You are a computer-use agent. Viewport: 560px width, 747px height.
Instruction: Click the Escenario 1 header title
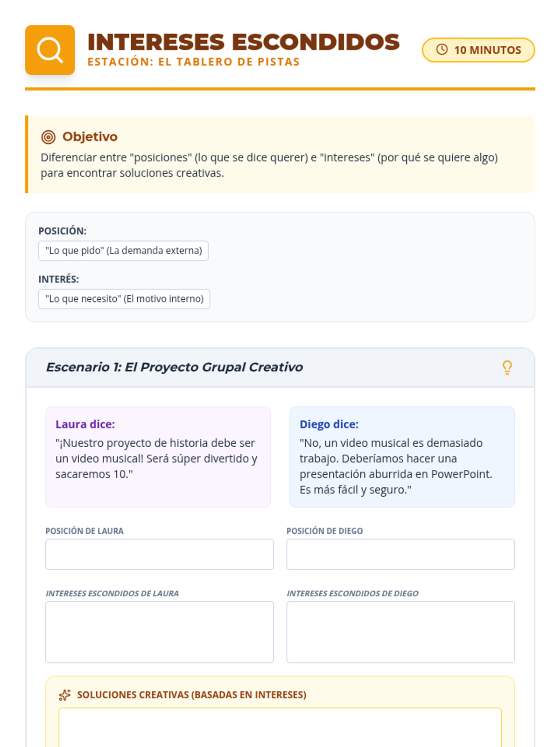[x=175, y=367]
